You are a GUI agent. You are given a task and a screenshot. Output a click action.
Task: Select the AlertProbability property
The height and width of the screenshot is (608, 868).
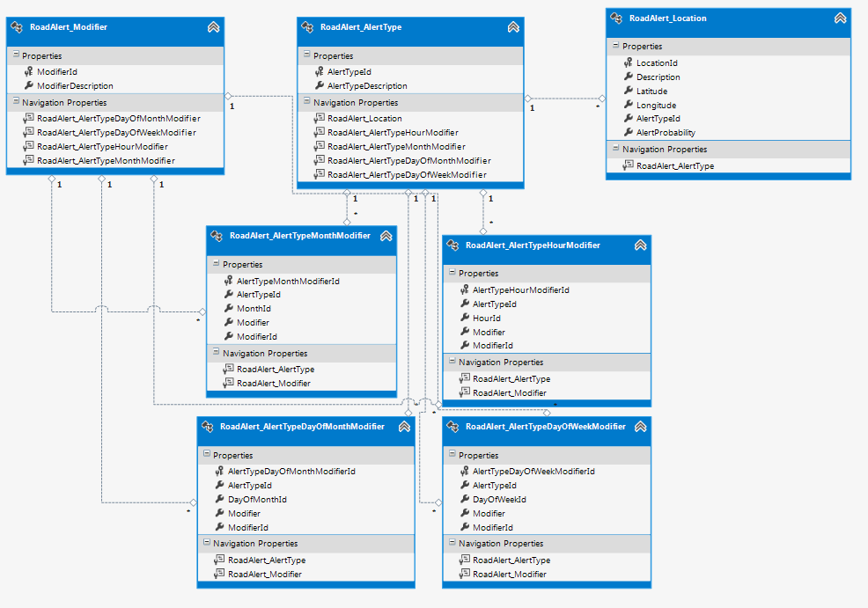pyautogui.click(x=666, y=133)
